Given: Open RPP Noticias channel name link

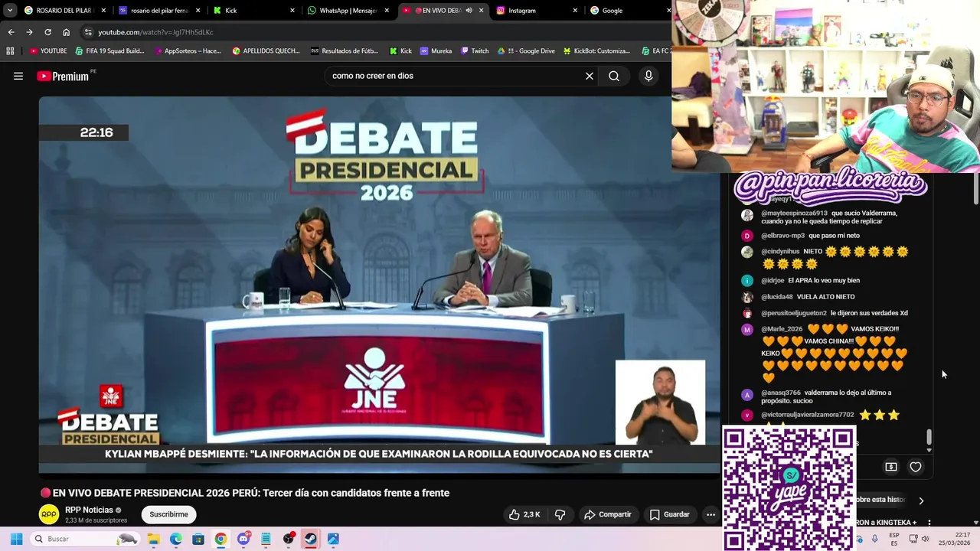Looking at the screenshot, I should pyautogui.click(x=89, y=510).
